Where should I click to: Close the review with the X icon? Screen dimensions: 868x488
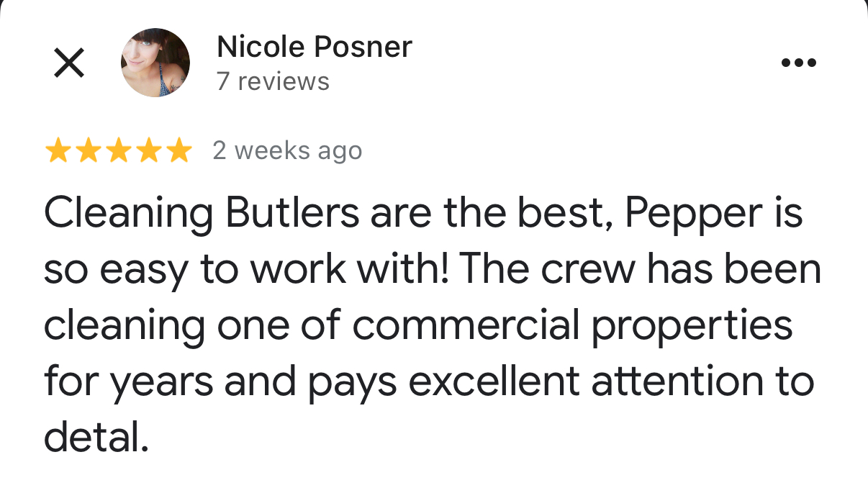[x=69, y=63]
